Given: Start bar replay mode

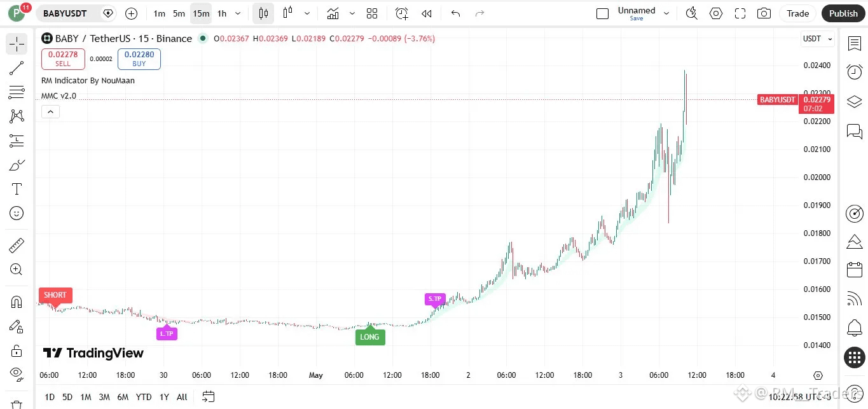Looking at the screenshot, I should click(427, 13).
